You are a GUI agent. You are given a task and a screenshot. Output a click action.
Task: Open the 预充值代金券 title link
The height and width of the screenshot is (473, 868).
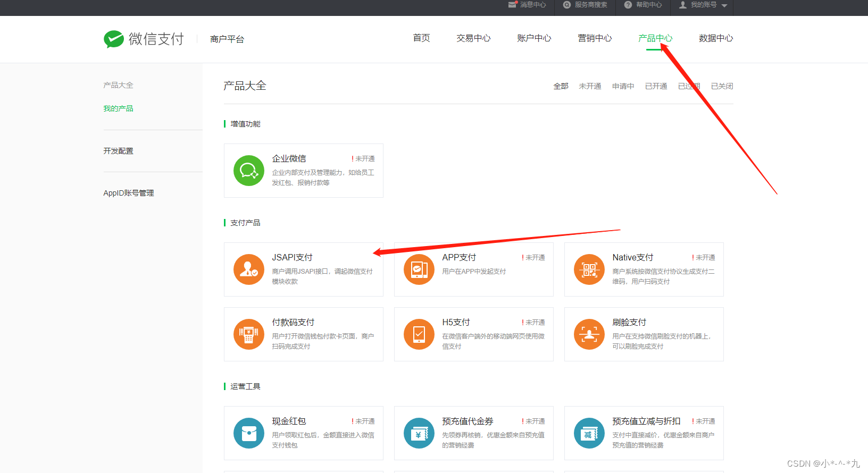tap(468, 421)
